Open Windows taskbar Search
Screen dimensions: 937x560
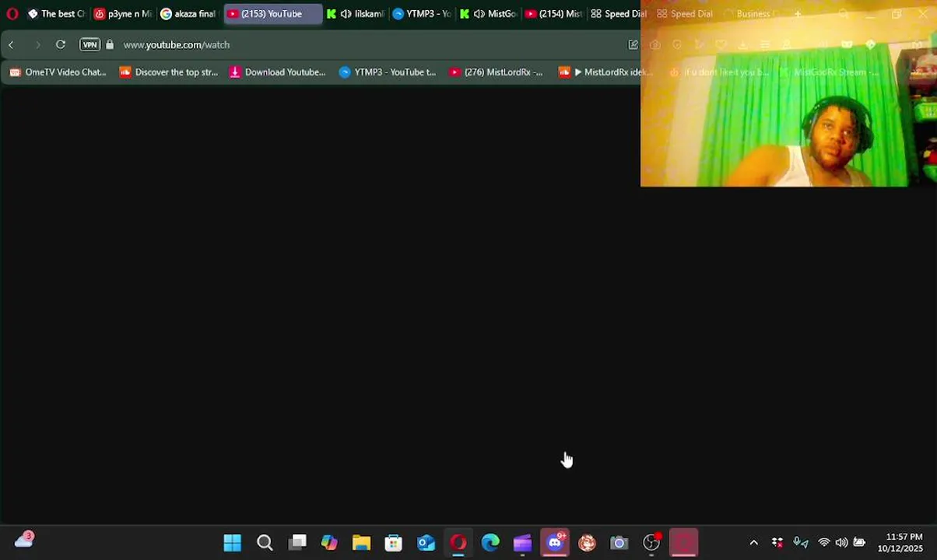pyautogui.click(x=265, y=543)
